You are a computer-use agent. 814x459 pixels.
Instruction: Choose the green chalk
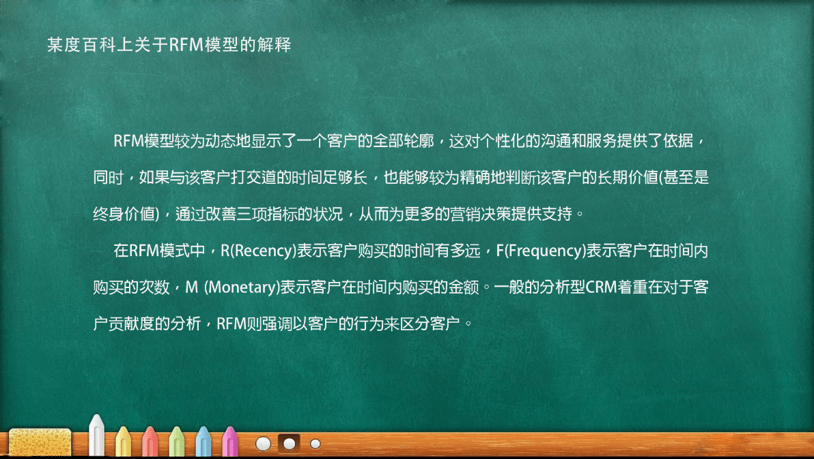point(177,441)
